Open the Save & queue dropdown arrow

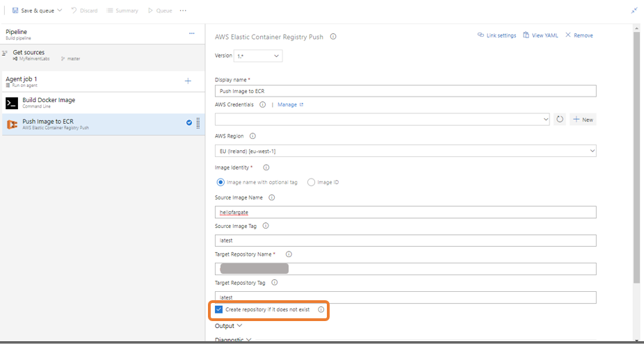point(60,10)
